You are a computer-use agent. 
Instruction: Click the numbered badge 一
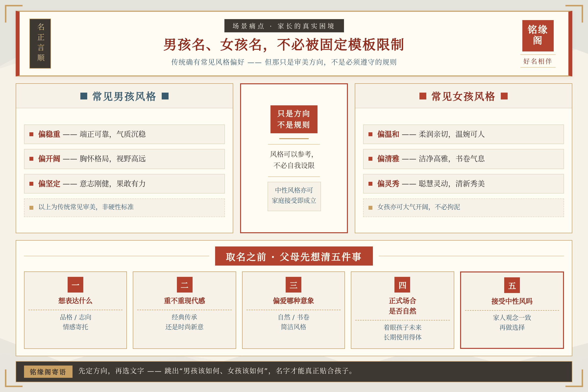(x=75, y=284)
